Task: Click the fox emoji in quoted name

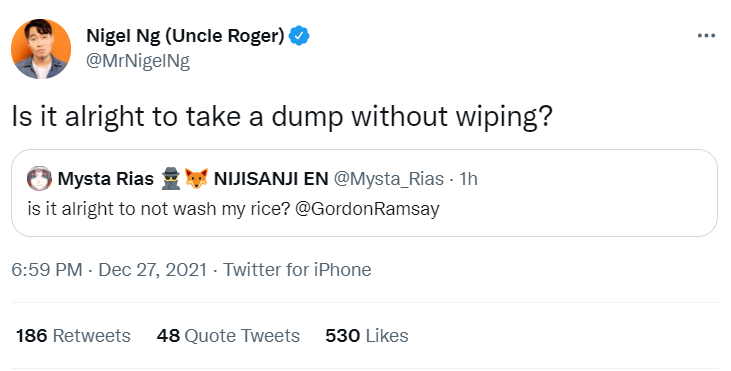Action: point(196,179)
